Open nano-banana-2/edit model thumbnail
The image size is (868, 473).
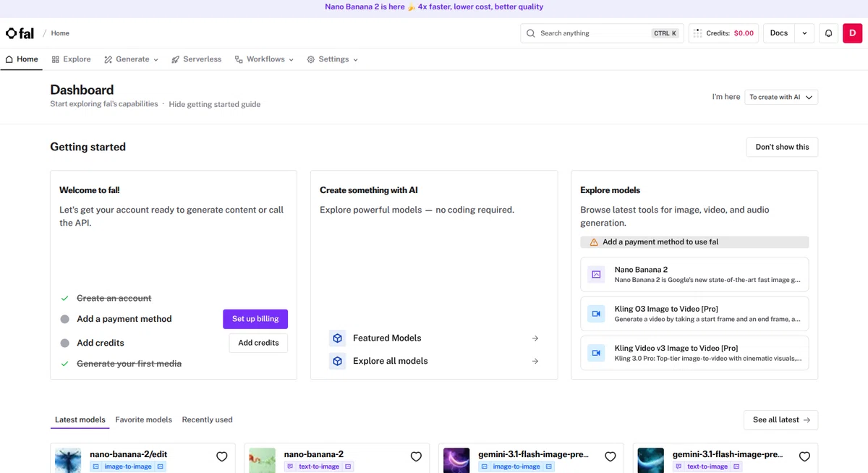coord(68,461)
